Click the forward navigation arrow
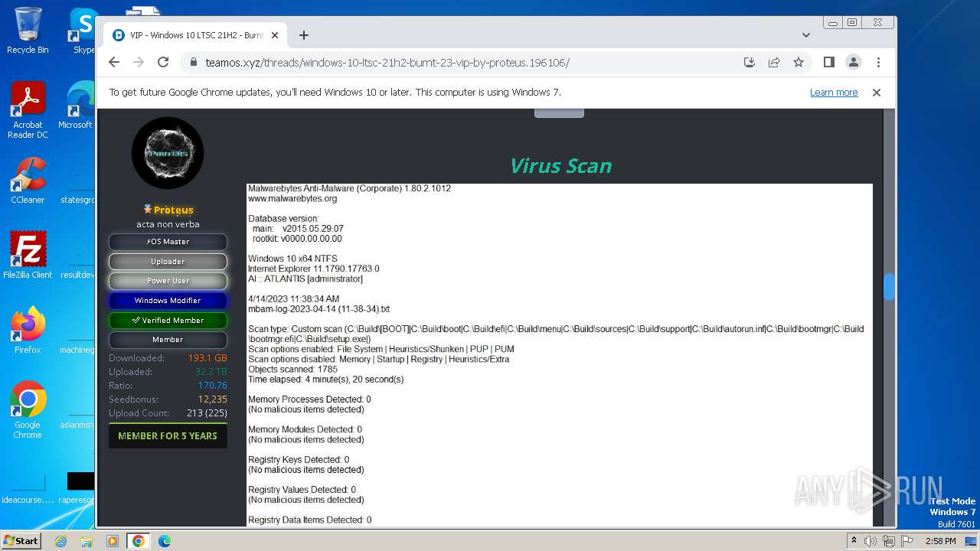The image size is (980, 551). coord(139,63)
